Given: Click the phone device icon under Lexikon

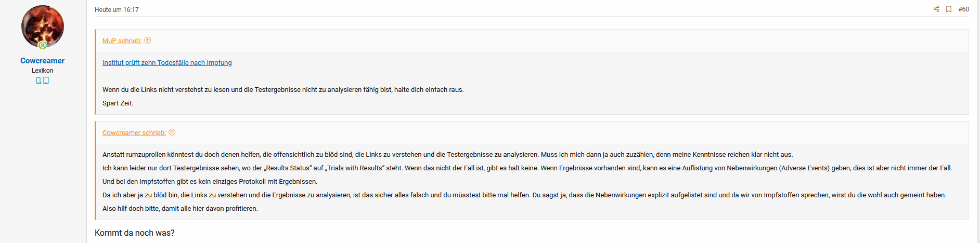Looking at the screenshot, I should pyautogui.click(x=38, y=80).
